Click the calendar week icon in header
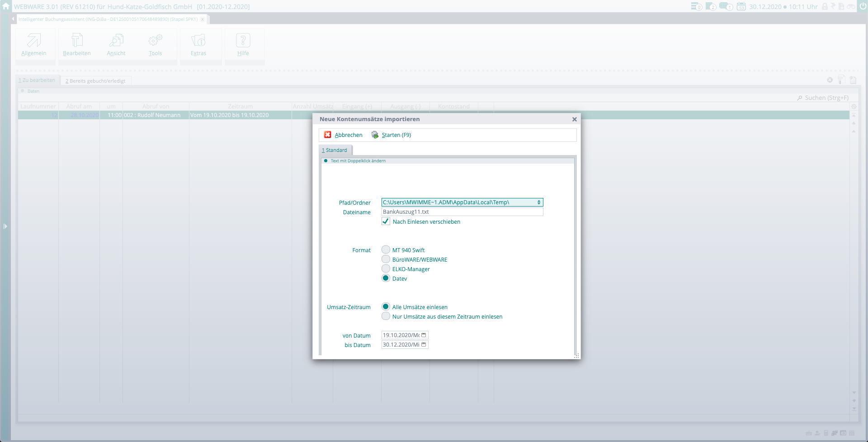Screen dimensions: 868x442 click(x=741, y=6)
